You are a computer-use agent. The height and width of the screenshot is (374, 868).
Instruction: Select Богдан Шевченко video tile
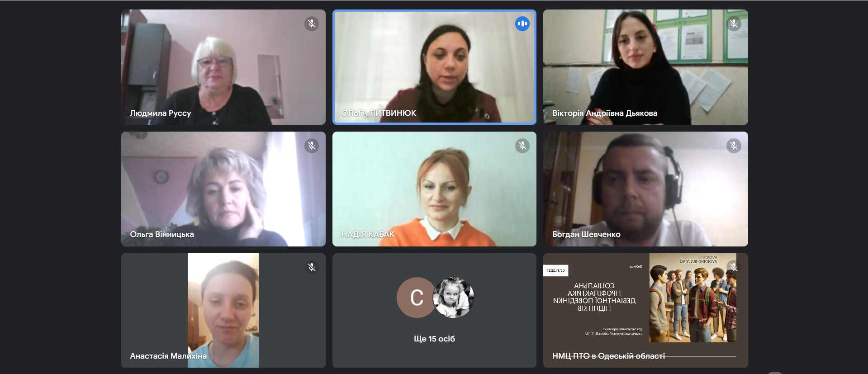(645, 189)
